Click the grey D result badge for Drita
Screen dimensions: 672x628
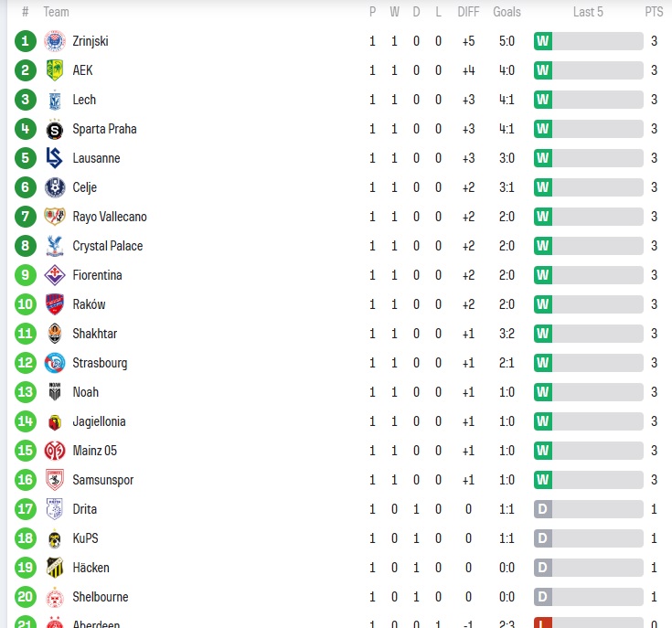[542, 509]
